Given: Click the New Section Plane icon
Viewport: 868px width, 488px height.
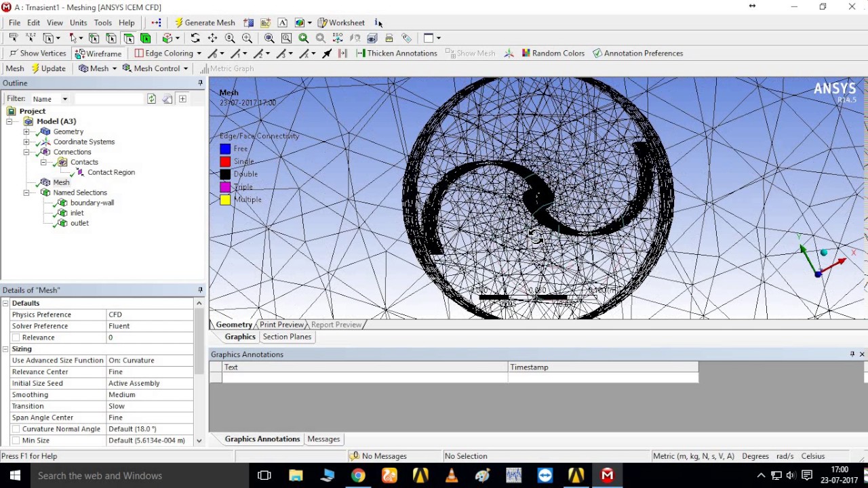Looking at the screenshot, I should coord(248,22).
